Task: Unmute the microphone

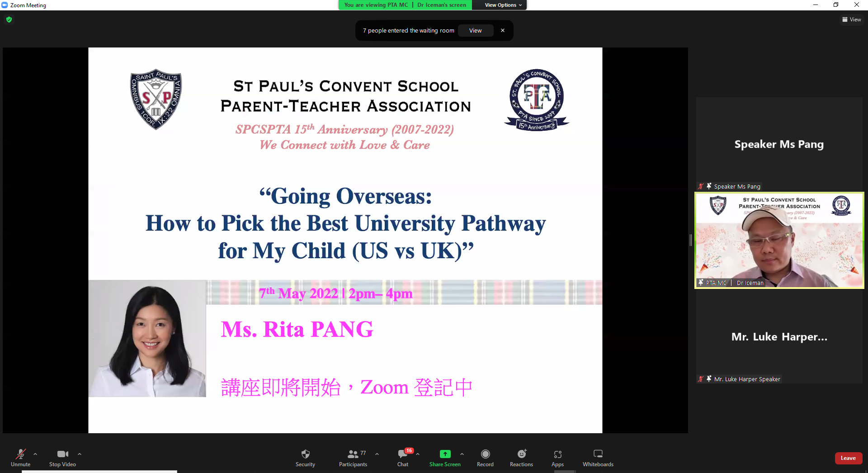Action: (x=20, y=457)
